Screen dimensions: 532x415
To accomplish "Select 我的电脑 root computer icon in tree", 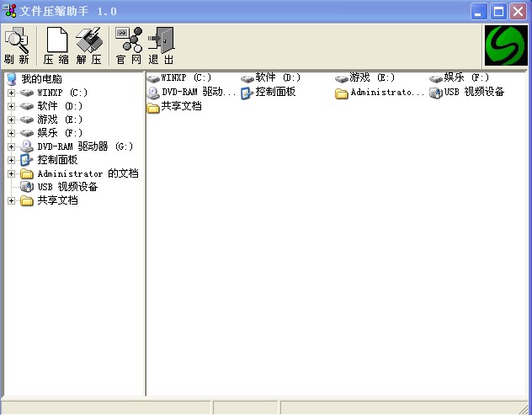I will click(x=12, y=79).
